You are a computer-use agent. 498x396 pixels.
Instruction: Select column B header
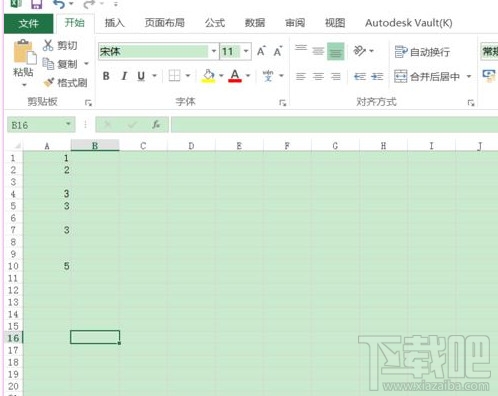coord(95,146)
